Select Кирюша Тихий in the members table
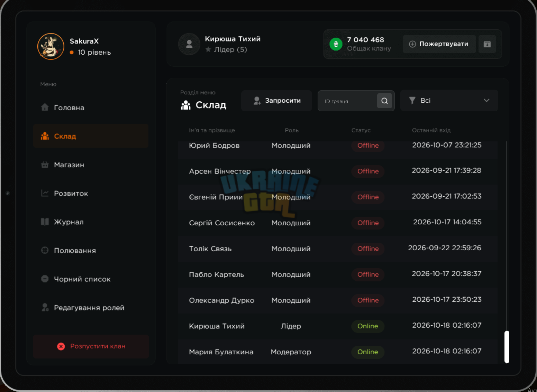This screenshot has width=537, height=392. (x=217, y=326)
